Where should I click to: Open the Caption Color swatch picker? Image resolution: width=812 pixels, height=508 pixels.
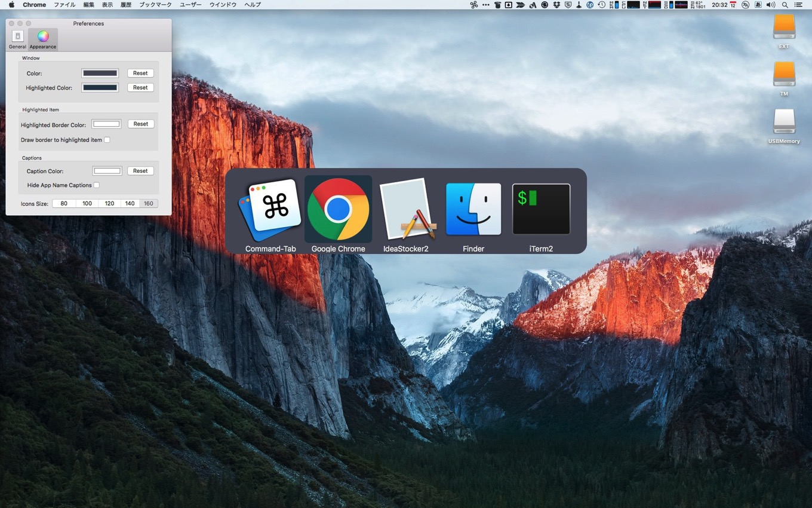[107, 171]
